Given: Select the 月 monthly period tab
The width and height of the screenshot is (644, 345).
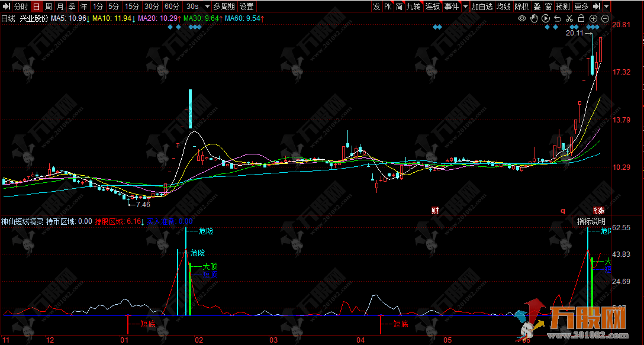Looking at the screenshot, I should (60, 7).
